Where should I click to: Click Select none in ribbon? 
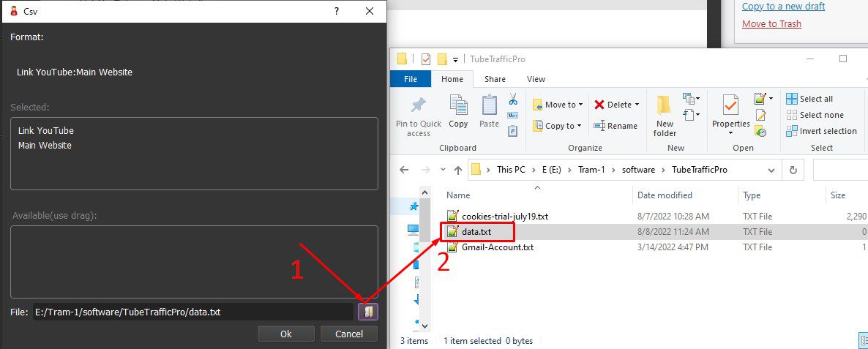coord(815,115)
